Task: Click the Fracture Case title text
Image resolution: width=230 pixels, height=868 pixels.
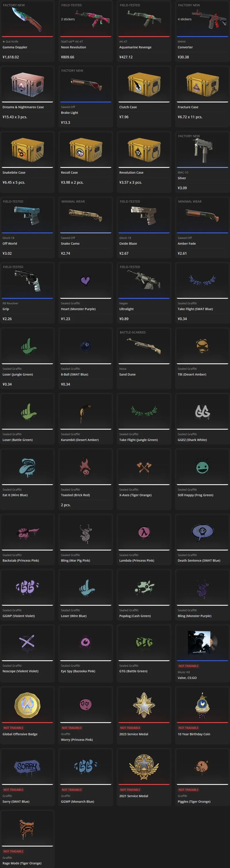Action: pyautogui.click(x=188, y=107)
